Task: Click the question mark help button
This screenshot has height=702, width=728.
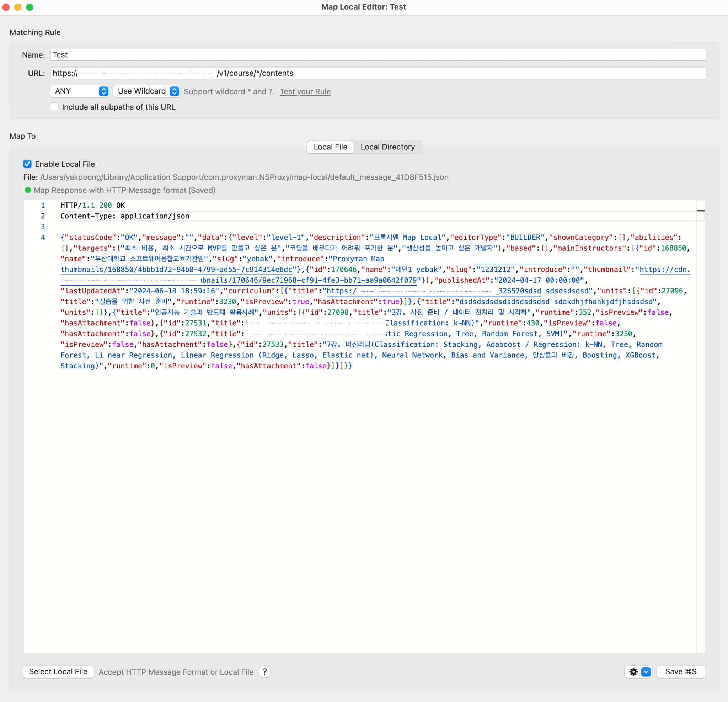Action: (x=264, y=671)
